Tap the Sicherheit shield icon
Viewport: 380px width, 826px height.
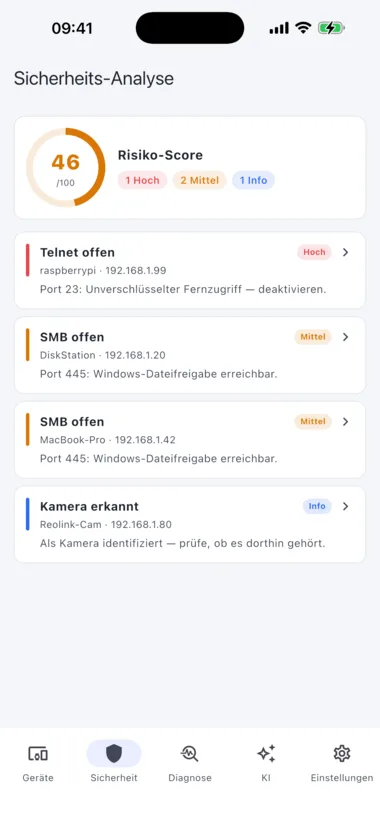114,754
